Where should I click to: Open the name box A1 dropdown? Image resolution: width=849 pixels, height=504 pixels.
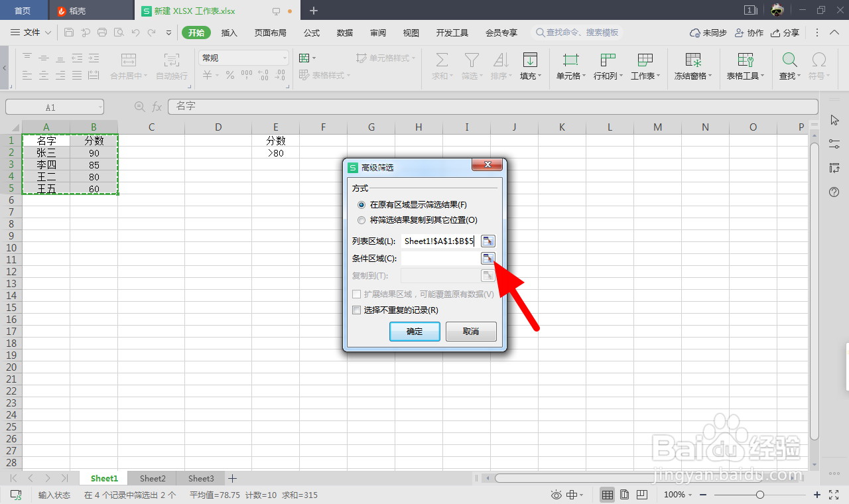[x=99, y=107]
